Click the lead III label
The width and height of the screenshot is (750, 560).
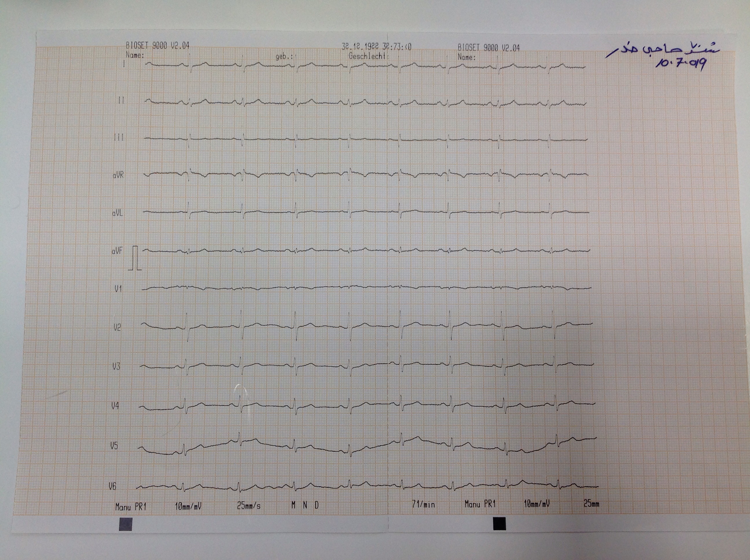119,137
